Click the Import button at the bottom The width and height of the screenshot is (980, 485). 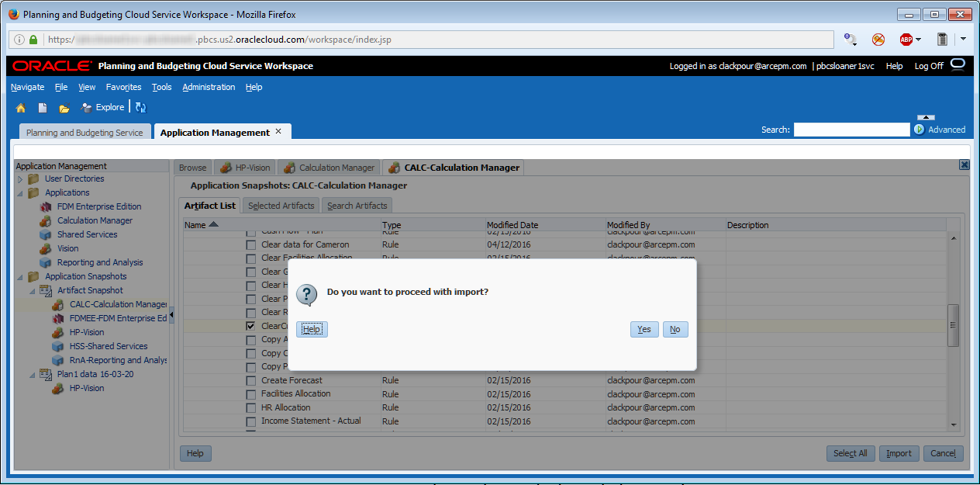899,453
